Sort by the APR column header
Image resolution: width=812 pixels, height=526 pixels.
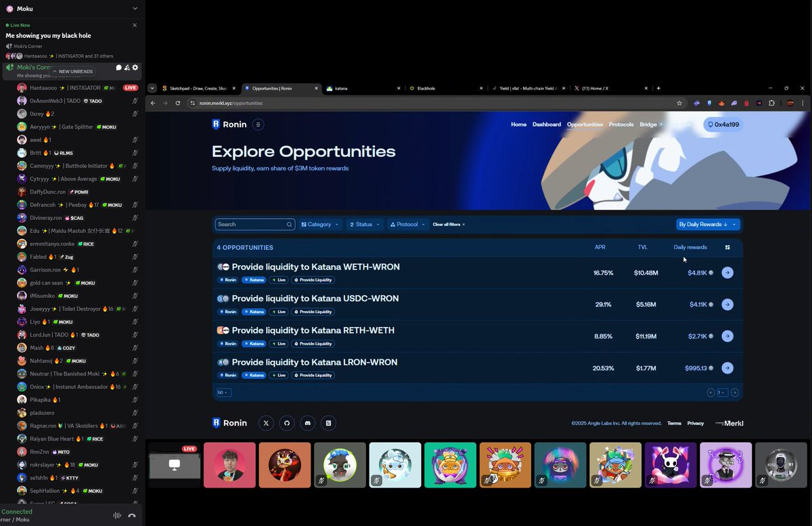(x=600, y=247)
